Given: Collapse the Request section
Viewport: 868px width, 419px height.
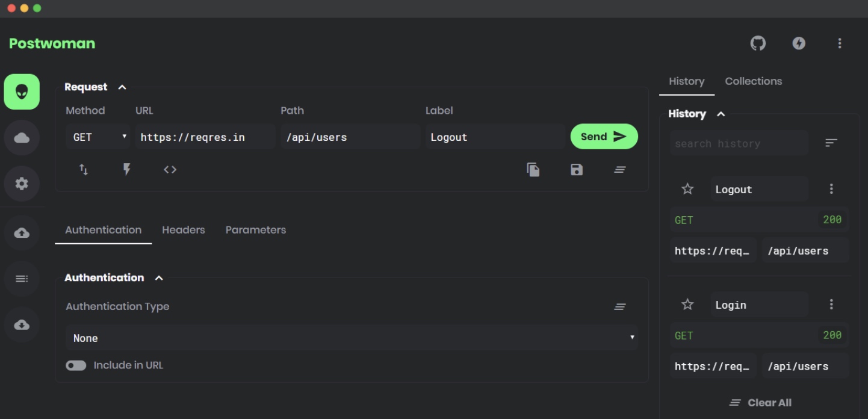Looking at the screenshot, I should pyautogui.click(x=122, y=87).
